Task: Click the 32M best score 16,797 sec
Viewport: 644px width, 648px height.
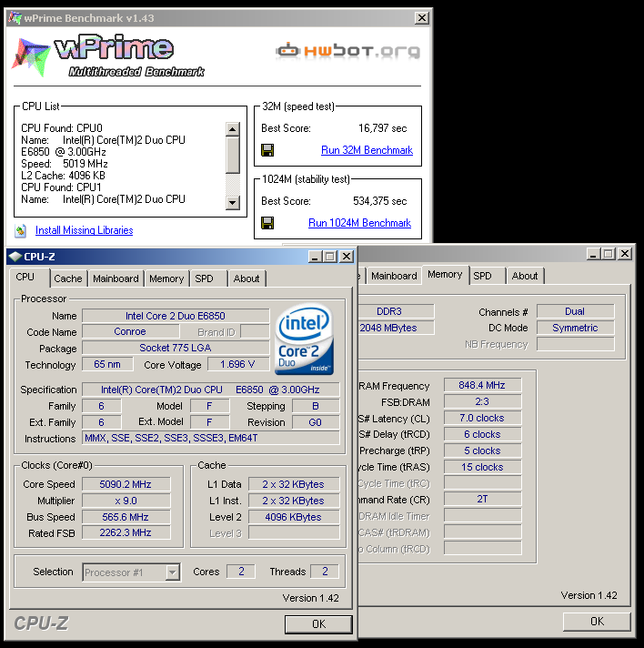Action: click(x=383, y=128)
